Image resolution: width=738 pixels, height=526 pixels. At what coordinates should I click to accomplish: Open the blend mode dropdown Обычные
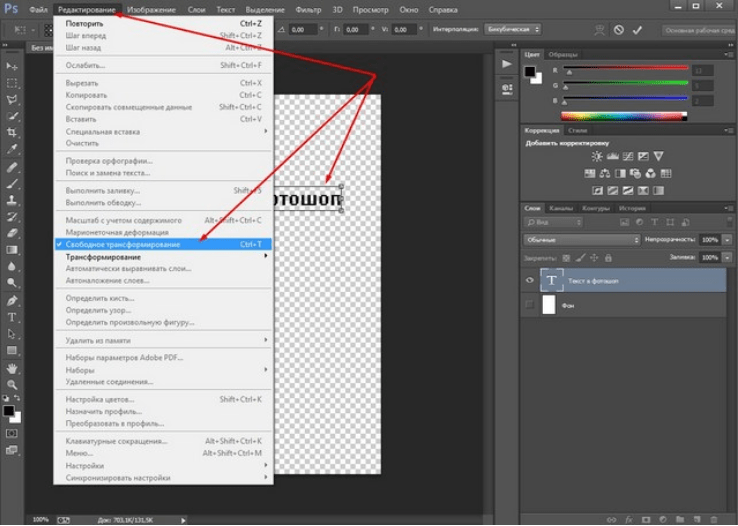click(x=582, y=240)
